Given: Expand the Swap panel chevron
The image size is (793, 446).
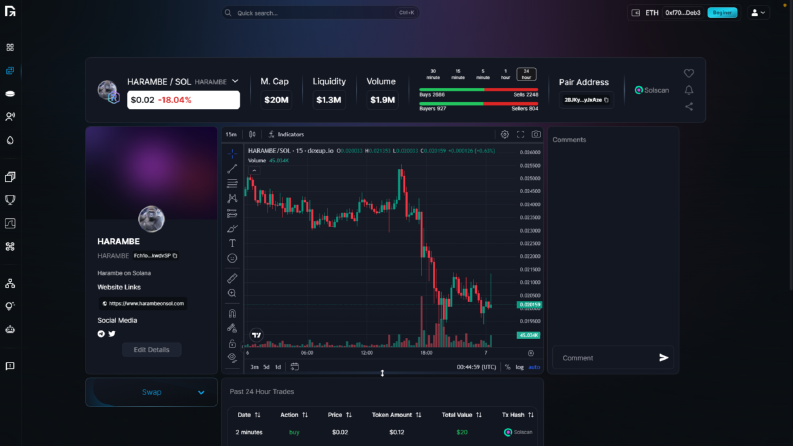Looking at the screenshot, I should click(201, 392).
